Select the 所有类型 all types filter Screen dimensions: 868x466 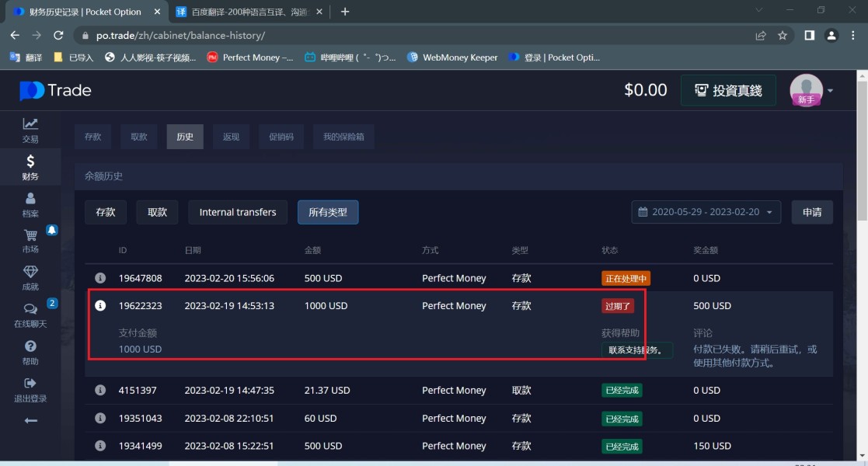[327, 212]
